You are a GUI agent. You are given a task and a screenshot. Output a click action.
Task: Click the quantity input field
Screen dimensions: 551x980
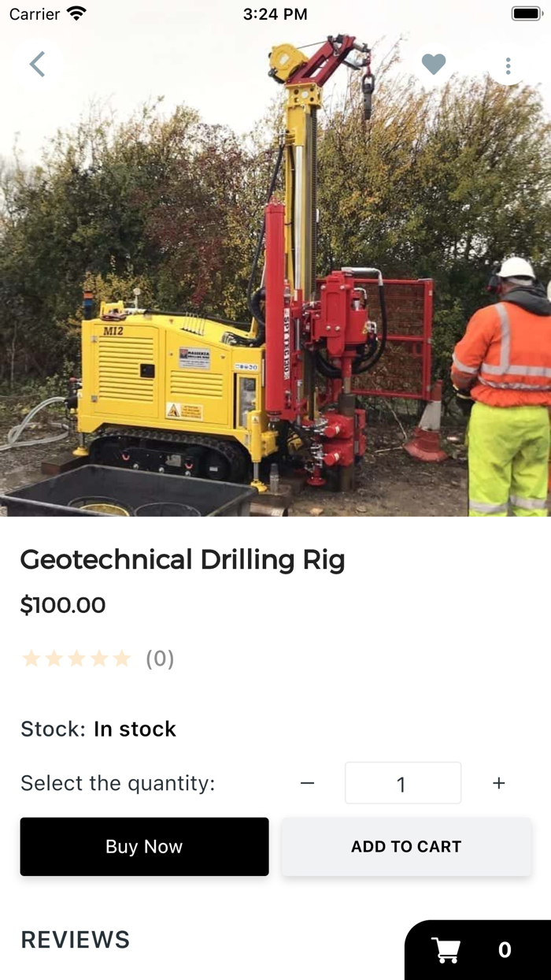point(403,783)
